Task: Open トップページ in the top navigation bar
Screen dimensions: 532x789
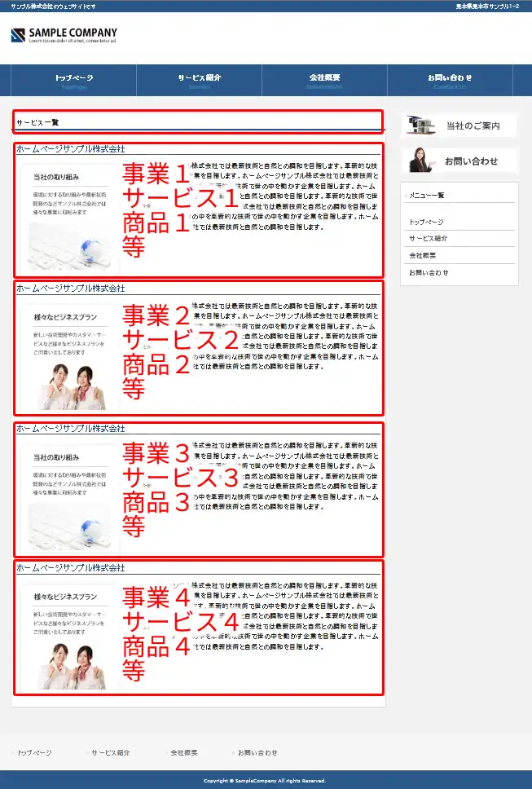Action: coord(73,80)
